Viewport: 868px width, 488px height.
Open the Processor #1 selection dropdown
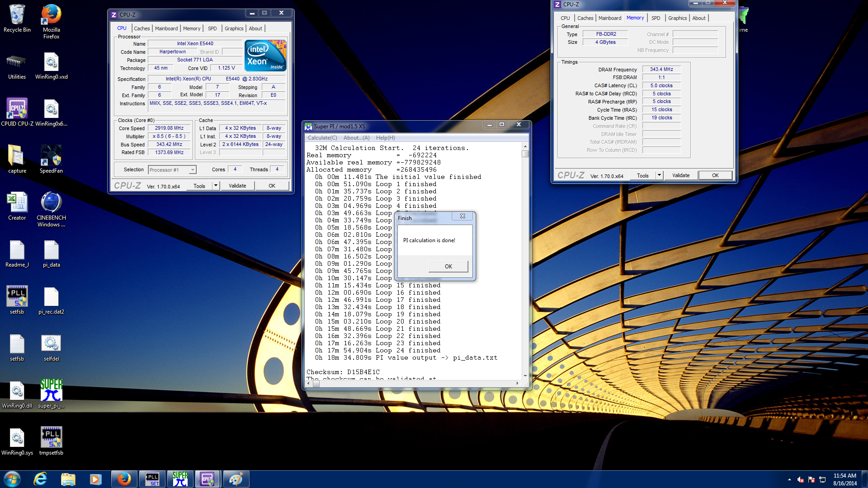click(172, 170)
